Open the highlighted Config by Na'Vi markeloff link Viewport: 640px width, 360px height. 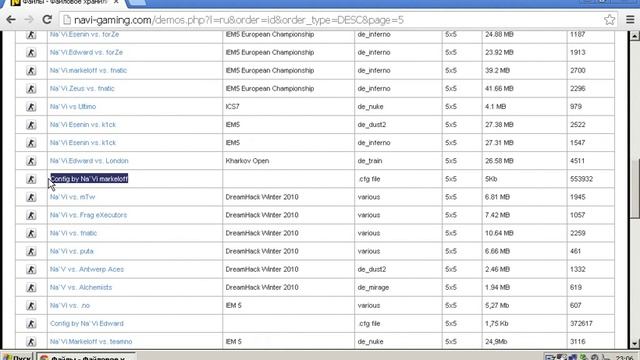[89, 178]
